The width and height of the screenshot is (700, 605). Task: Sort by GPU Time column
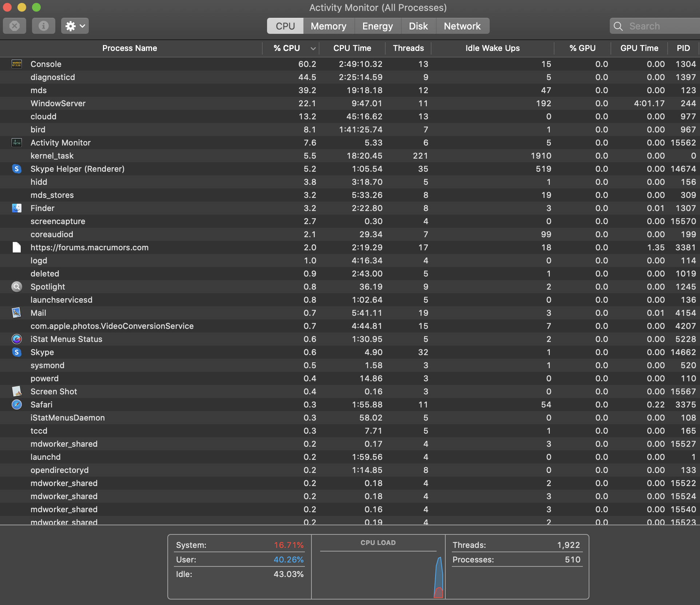[x=639, y=48]
